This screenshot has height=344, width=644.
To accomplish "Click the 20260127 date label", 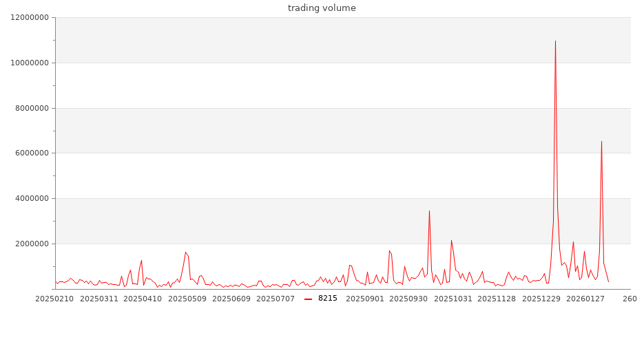I will [x=585, y=299].
